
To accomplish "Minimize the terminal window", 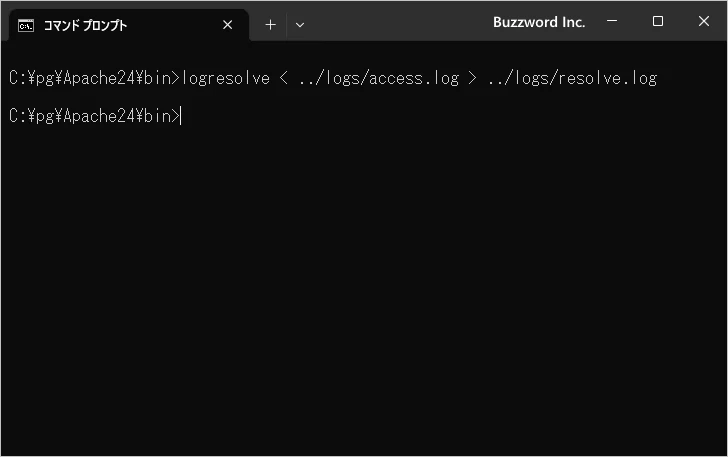I will click(x=610, y=22).
